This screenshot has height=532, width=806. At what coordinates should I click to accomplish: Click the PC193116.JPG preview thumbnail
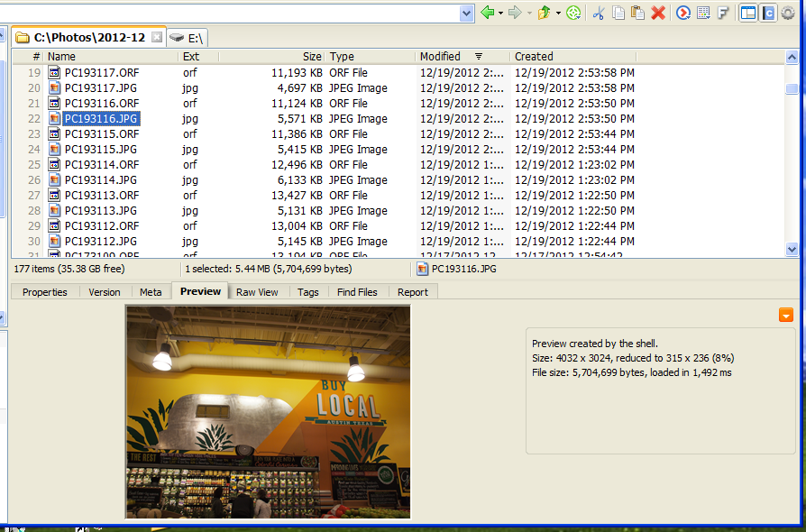(267, 422)
